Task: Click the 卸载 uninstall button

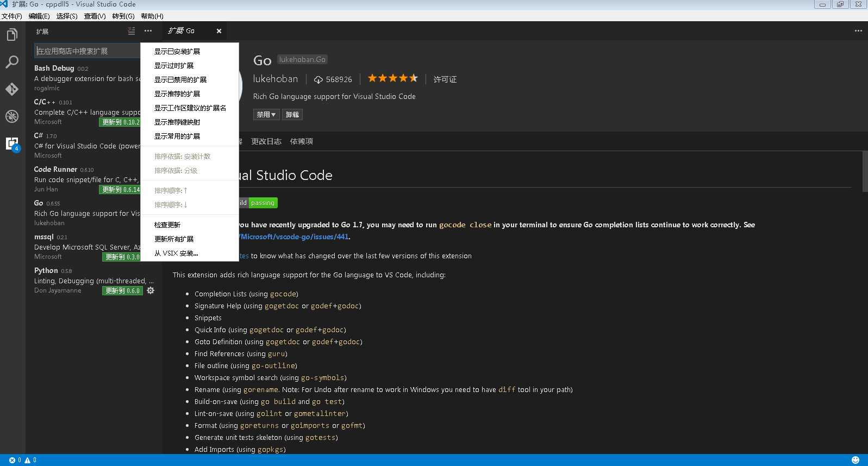Action: coord(292,115)
